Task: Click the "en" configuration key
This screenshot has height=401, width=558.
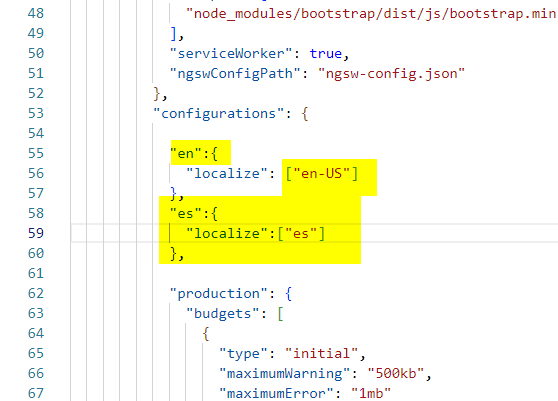Action: click(186, 154)
